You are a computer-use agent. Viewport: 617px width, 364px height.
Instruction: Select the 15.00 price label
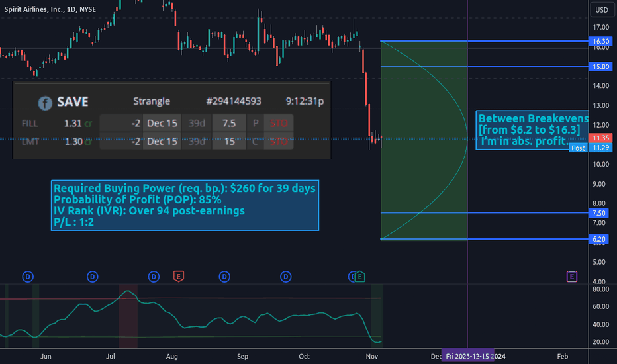tap(600, 66)
